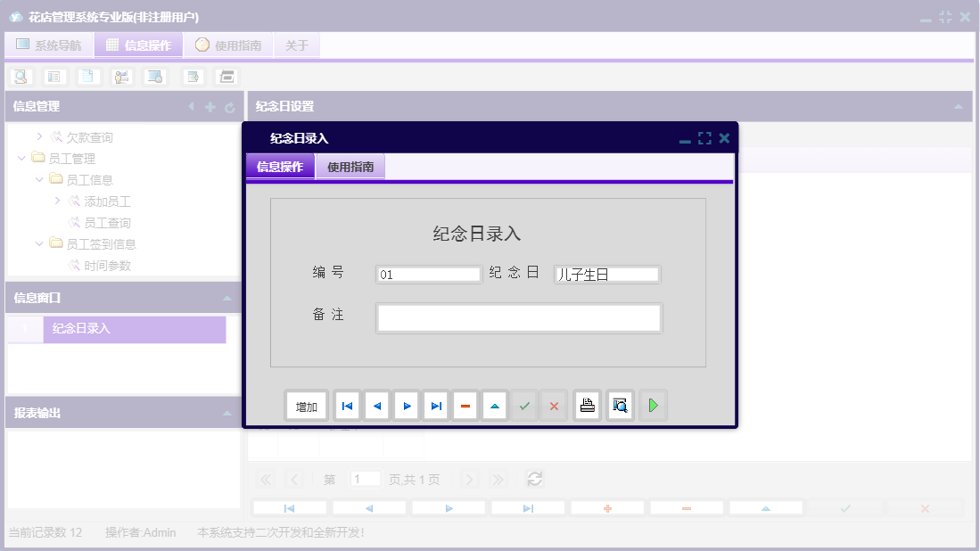Refresh the 信息管理 tree panel

click(x=230, y=106)
